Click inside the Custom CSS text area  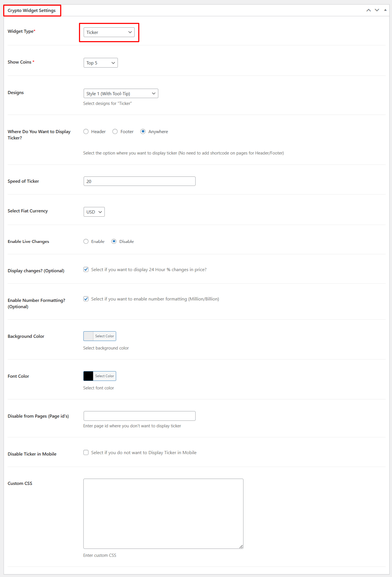(163, 513)
